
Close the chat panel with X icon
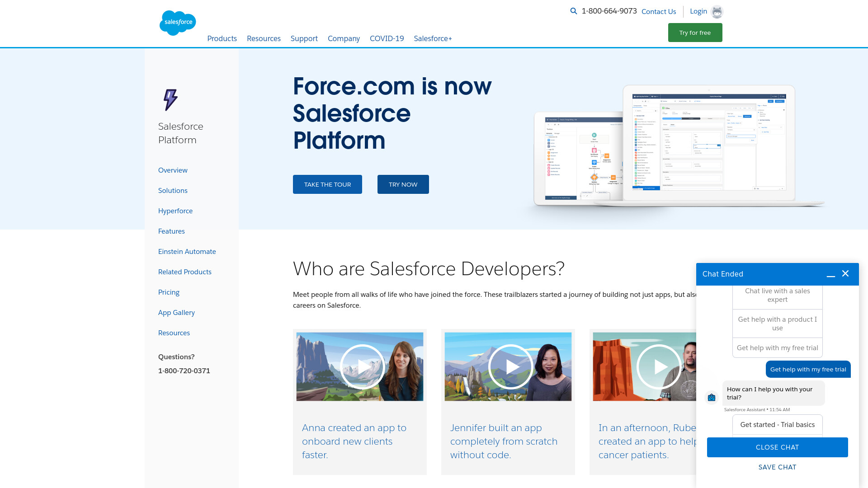click(845, 274)
